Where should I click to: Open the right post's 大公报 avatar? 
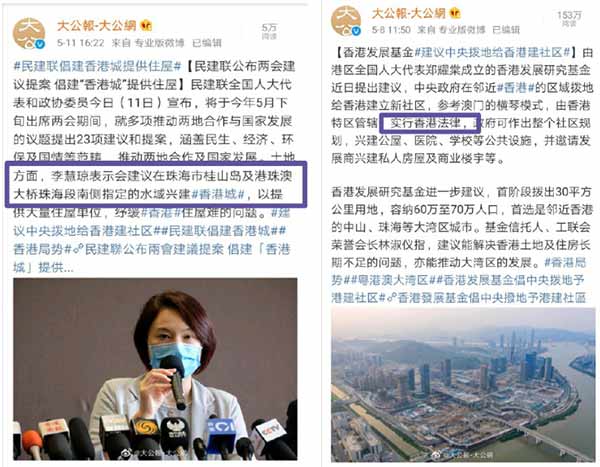coord(346,20)
